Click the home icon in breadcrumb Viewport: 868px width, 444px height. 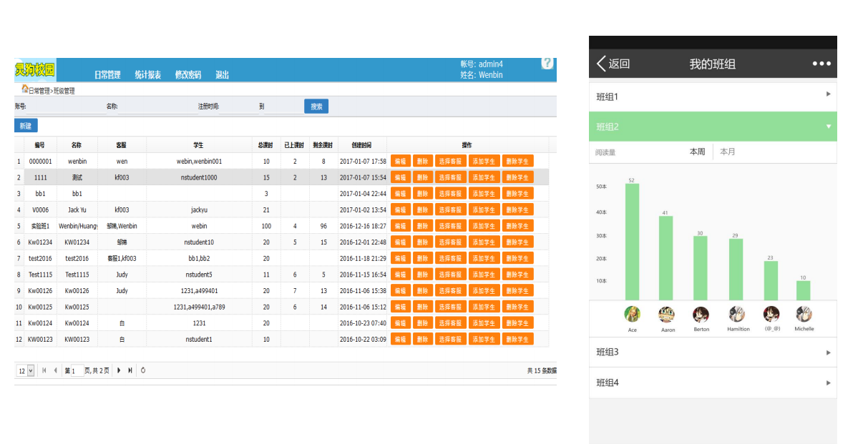[24, 89]
